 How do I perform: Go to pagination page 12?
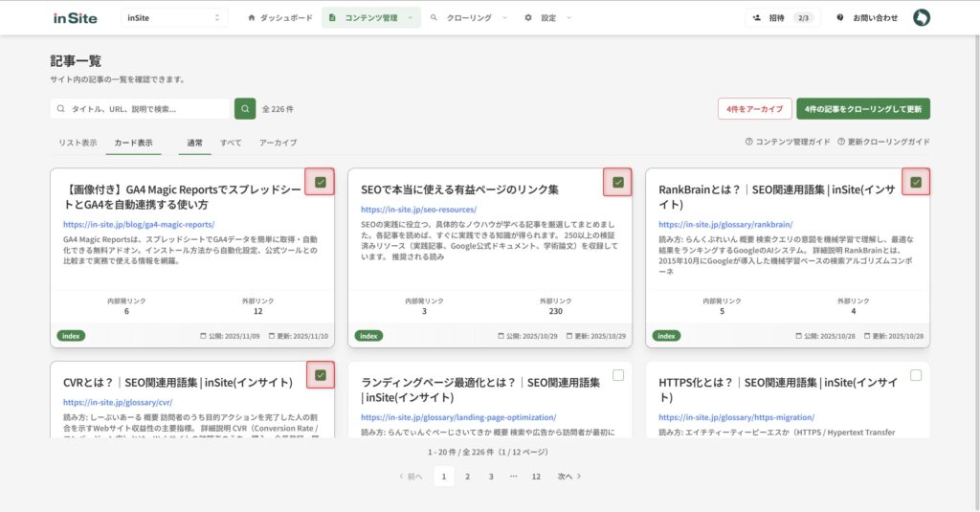click(536, 477)
